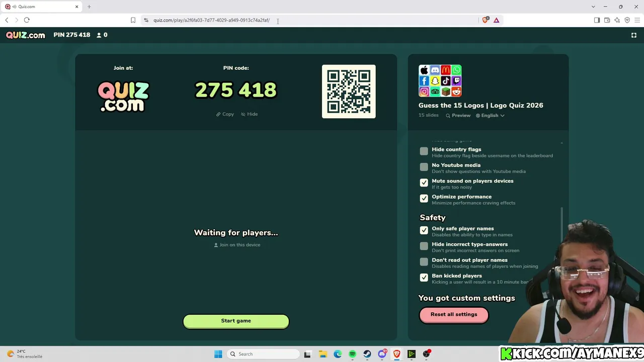This screenshot has width=644, height=362.
Task: Enable Hide incorrect type-answers checkbox
Action: click(424, 246)
